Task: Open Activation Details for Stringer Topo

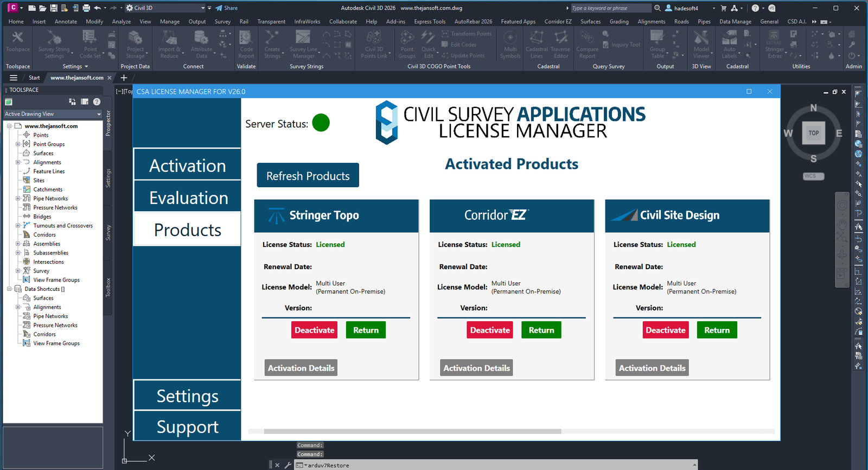Action: tap(301, 368)
